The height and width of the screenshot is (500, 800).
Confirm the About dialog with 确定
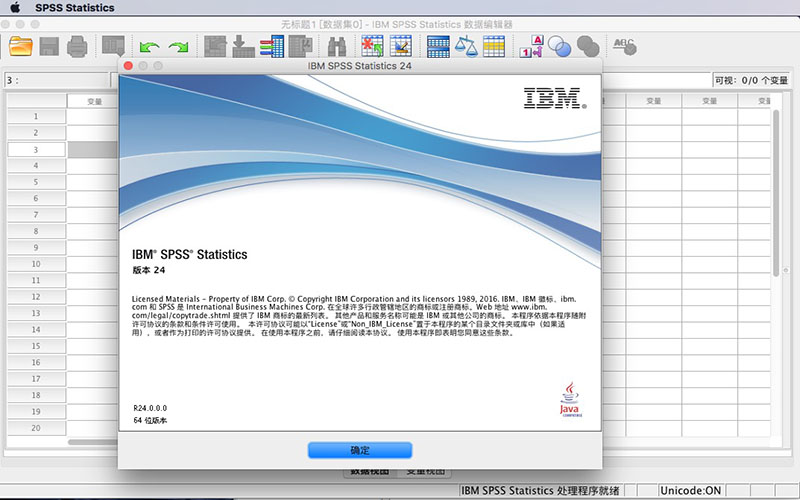360,450
